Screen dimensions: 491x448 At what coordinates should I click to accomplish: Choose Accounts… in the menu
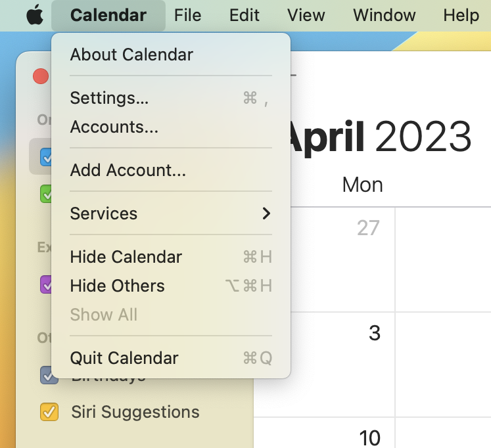pyautogui.click(x=114, y=127)
